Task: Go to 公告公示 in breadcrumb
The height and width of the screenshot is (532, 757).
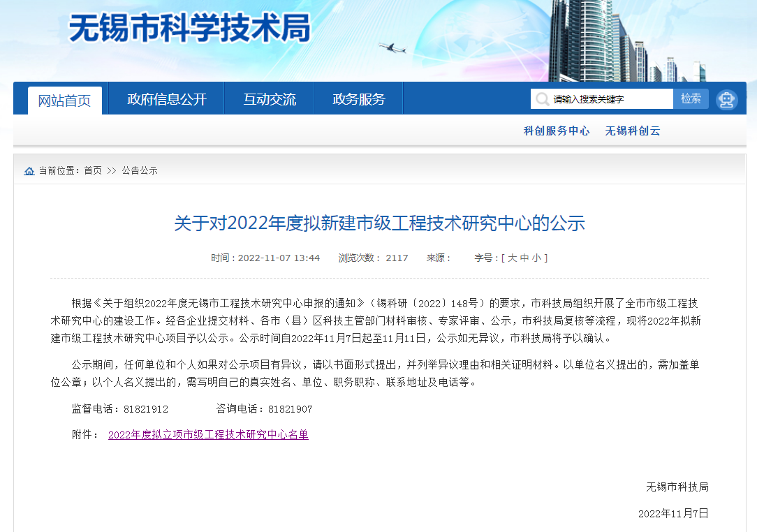Action: (x=140, y=170)
